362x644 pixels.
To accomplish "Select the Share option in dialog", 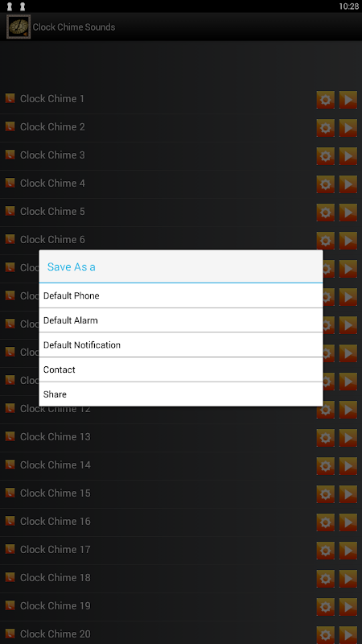I will (180, 394).
